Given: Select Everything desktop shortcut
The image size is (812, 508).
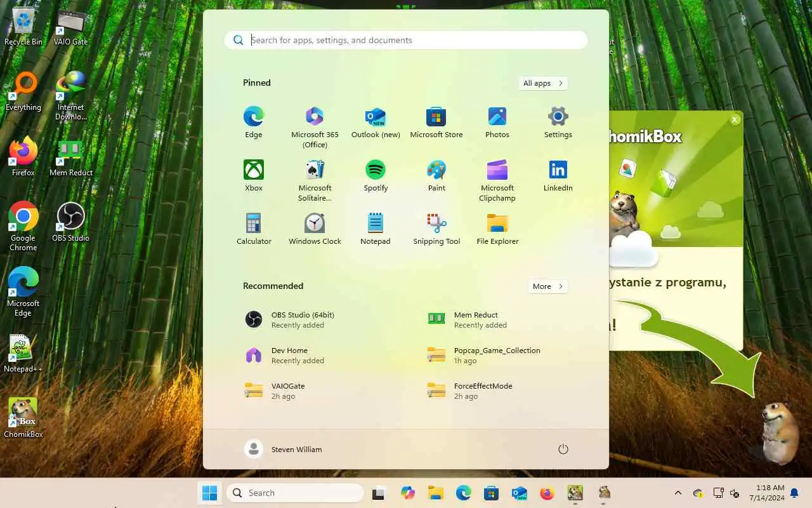Looking at the screenshot, I should coord(23,92).
